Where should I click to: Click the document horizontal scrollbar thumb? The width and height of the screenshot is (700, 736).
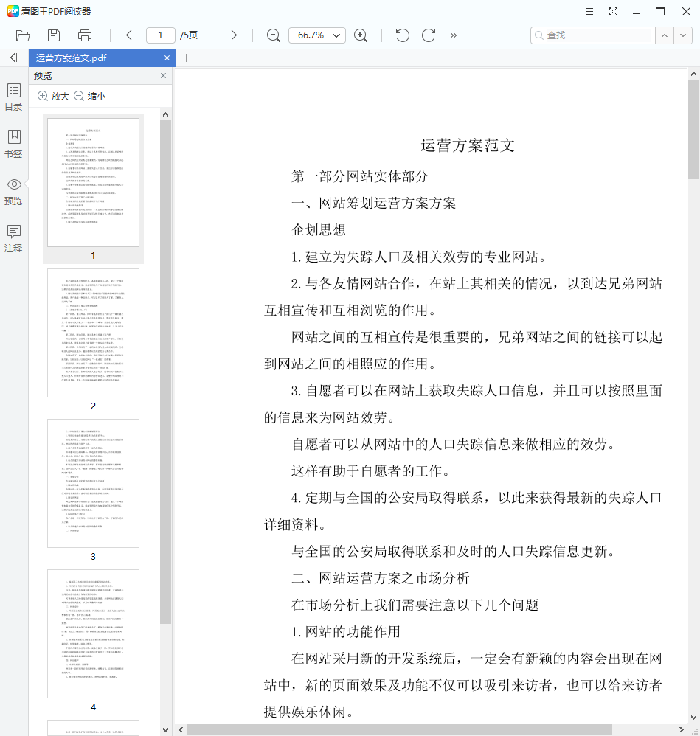tap(400, 730)
